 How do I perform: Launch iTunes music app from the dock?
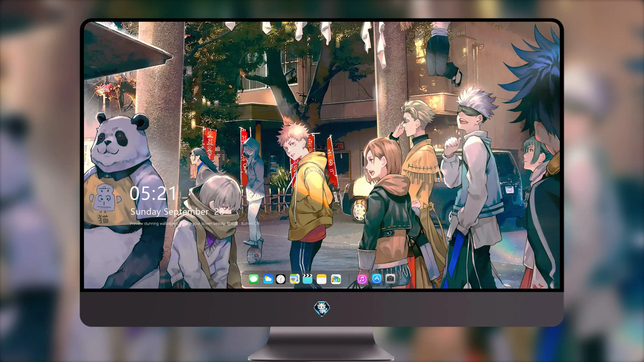tap(362, 279)
